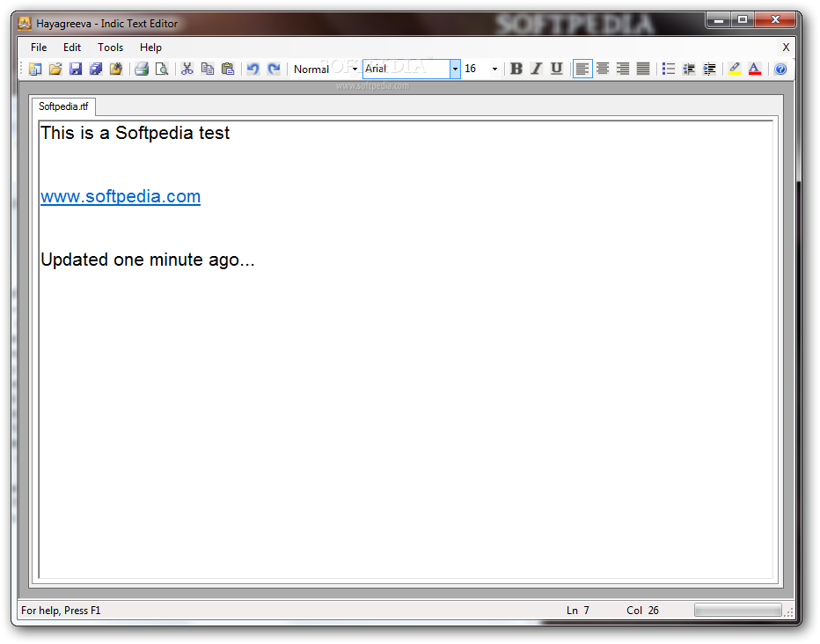Select the Softpedia.rtf tab
Screen dimensions: 820x644
[63, 106]
